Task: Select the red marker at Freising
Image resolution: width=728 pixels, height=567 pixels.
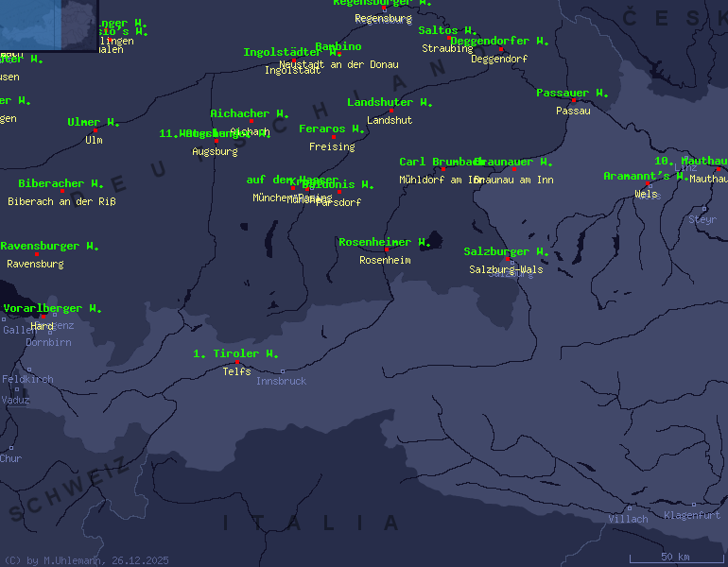Action: point(333,137)
